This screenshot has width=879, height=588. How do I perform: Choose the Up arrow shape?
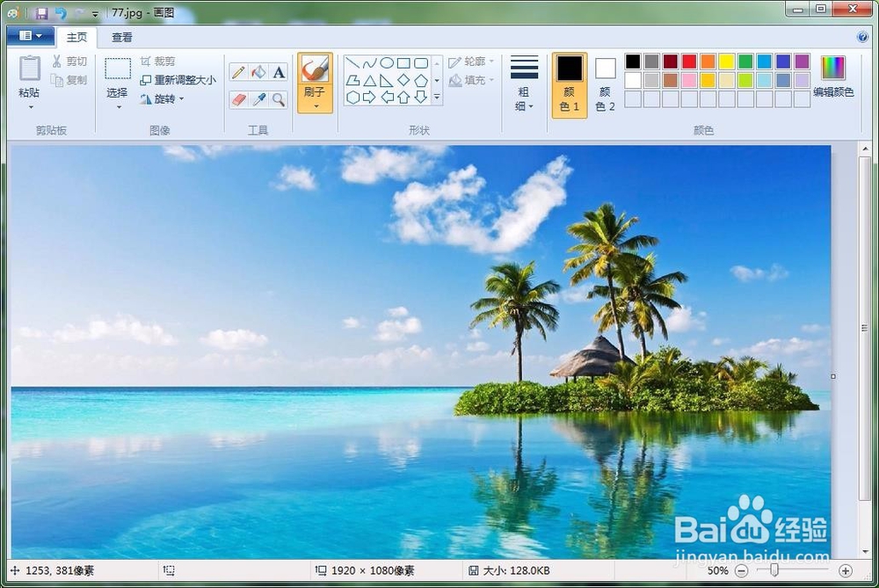pos(403,98)
